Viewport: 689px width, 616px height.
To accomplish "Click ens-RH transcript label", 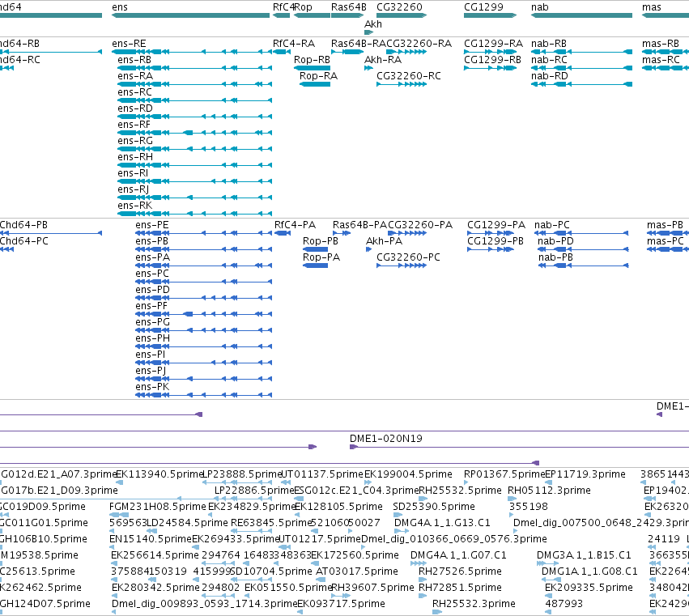I will click(x=135, y=157).
